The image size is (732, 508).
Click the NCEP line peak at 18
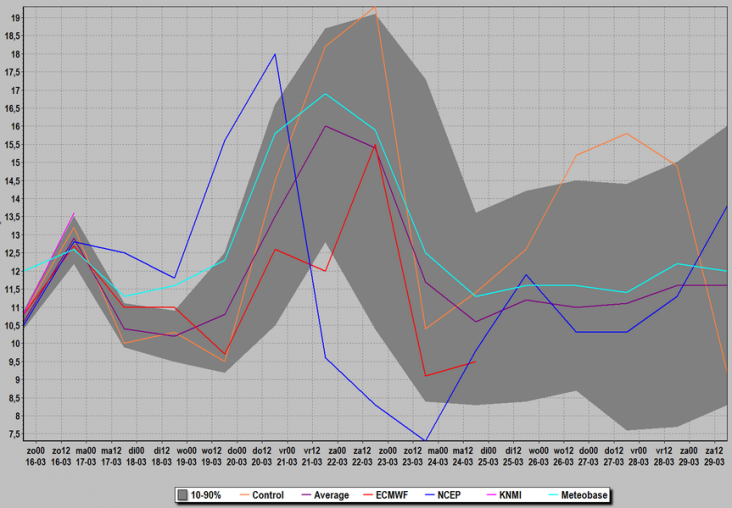click(x=275, y=54)
